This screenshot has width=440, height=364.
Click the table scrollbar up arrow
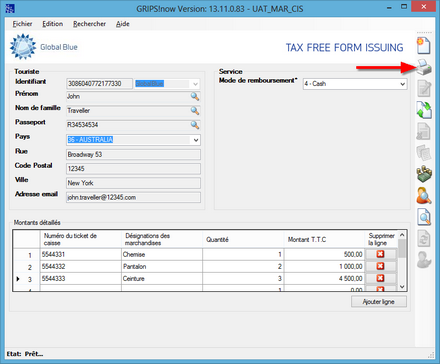pos(402,235)
